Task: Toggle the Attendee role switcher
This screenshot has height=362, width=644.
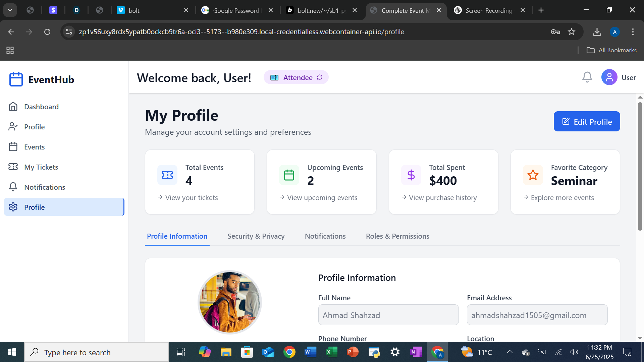Action: click(x=296, y=77)
